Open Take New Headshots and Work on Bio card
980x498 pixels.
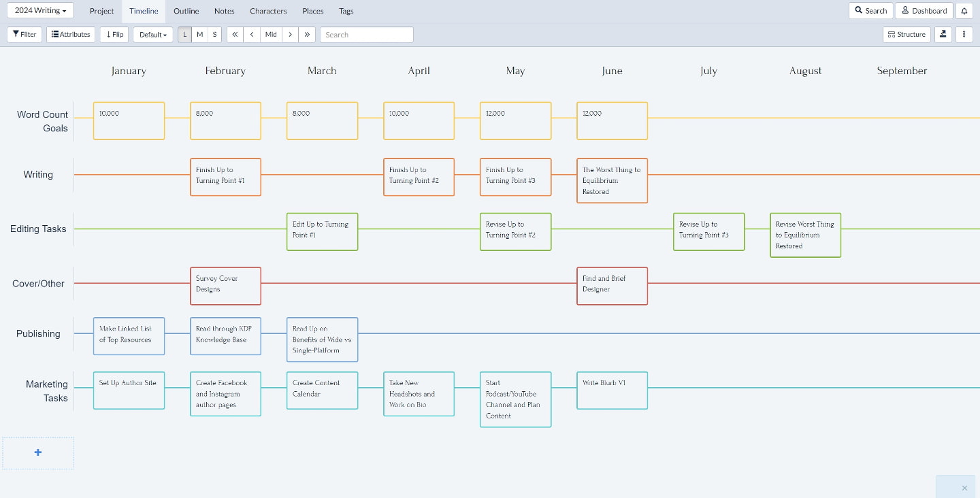(x=419, y=394)
